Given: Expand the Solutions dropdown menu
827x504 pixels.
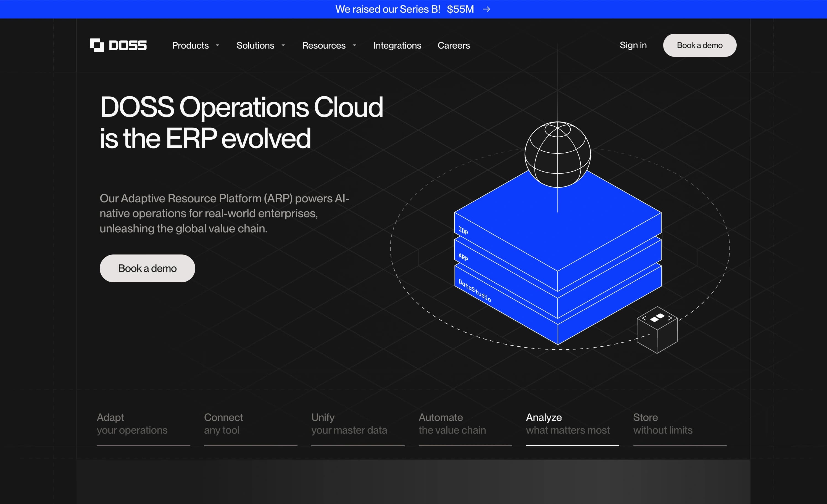Looking at the screenshot, I should point(261,45).
